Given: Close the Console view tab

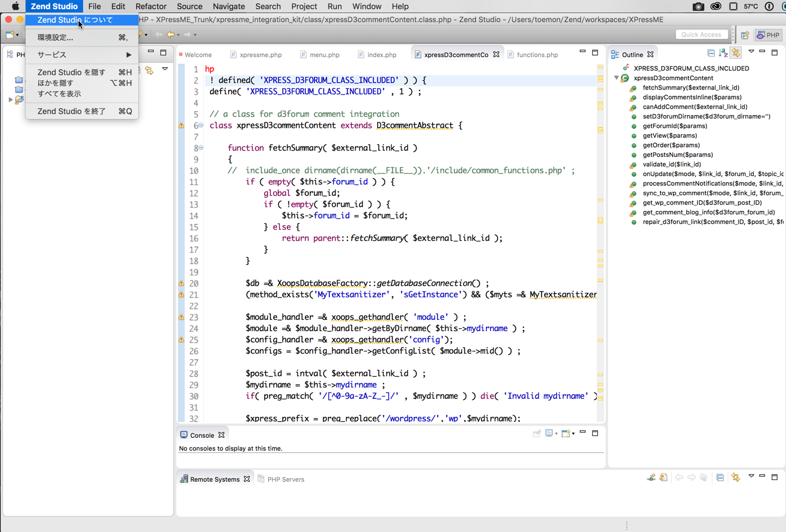Looking at the screenshot, I should [x=221, y=435].
